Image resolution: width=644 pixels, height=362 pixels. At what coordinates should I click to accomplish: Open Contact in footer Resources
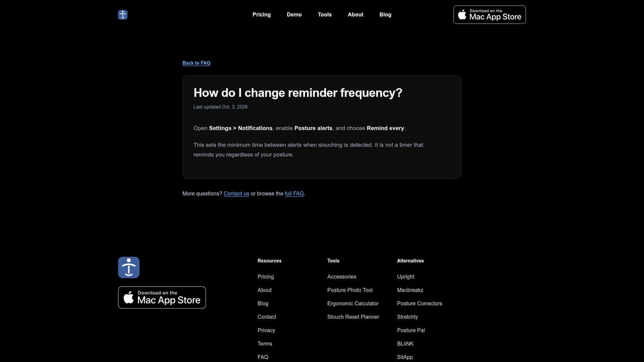pos(267,317)
